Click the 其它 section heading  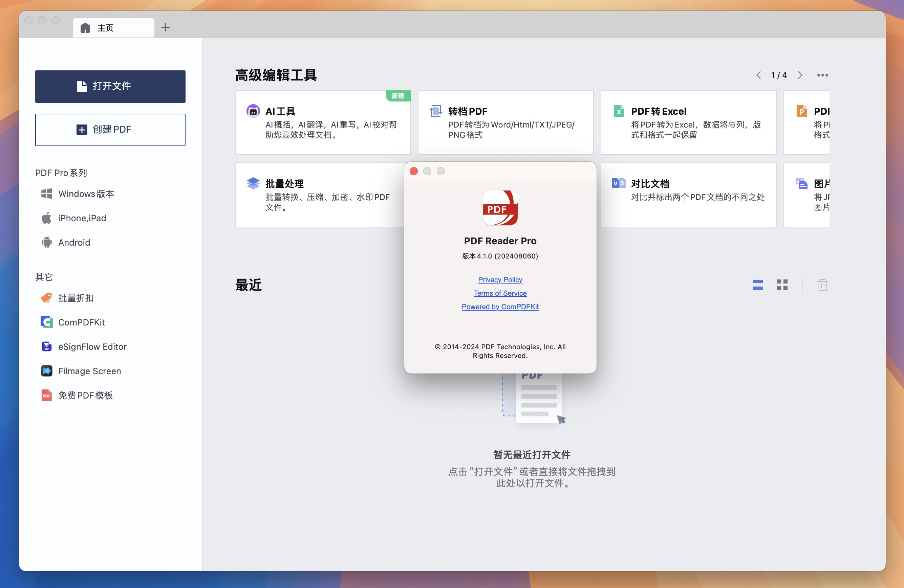pyautogui.click(x=44, y=277)
